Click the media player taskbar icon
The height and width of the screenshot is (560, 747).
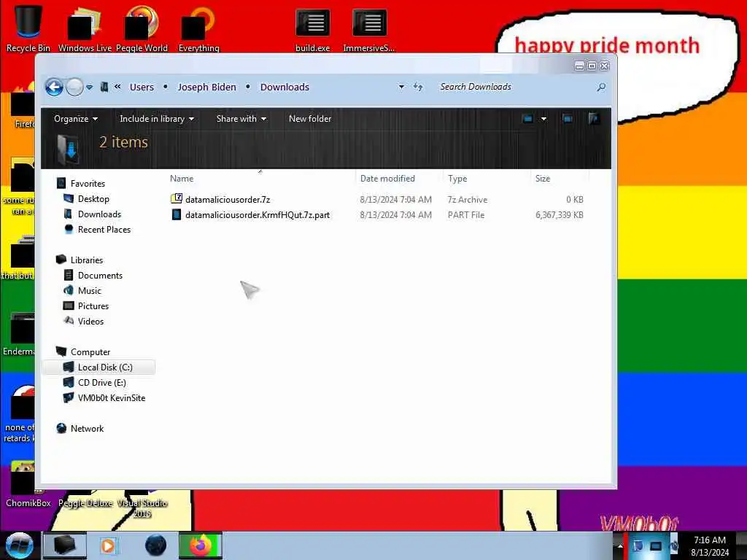[109, 545]
